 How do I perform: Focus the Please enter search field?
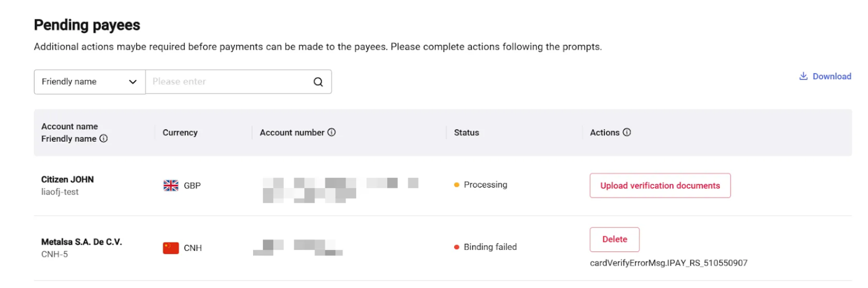pos(229,82)
